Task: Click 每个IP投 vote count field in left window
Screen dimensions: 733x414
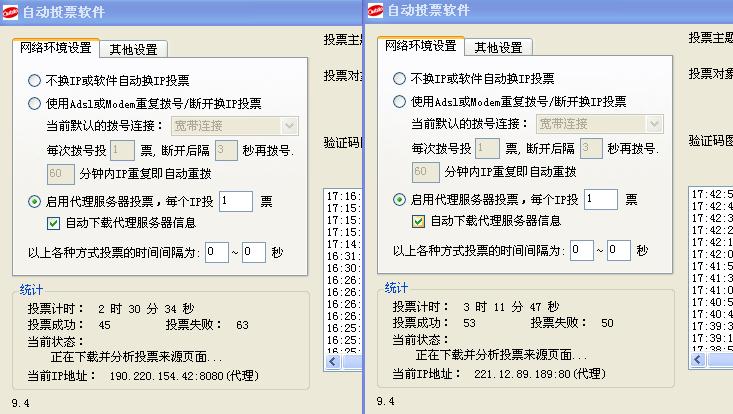Action: point(236,201)
